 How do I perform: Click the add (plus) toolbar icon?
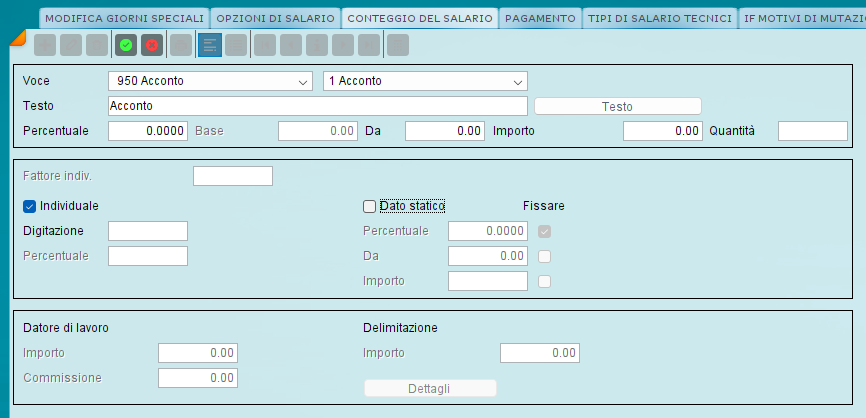point(45,45)
